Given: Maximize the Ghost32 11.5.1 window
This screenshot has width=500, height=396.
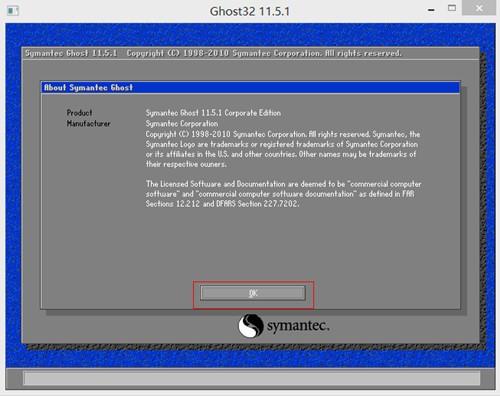Looking at the screenshot, I should click(x=452, y=8).
